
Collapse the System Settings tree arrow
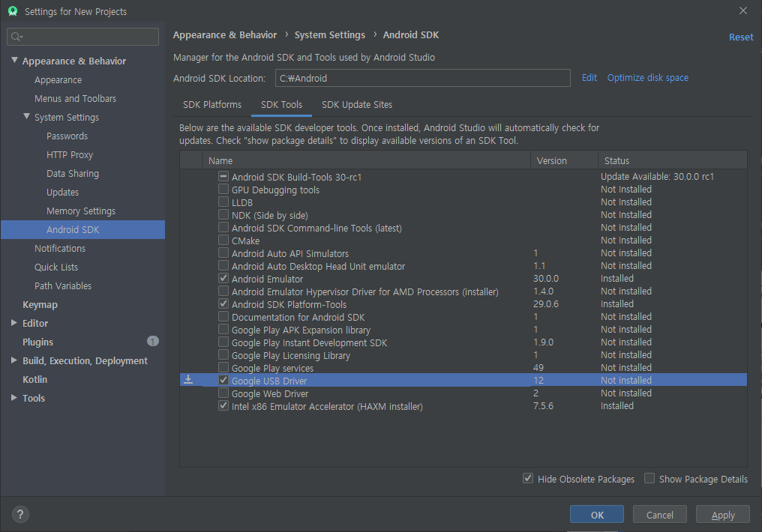click(x=27, y=116)
